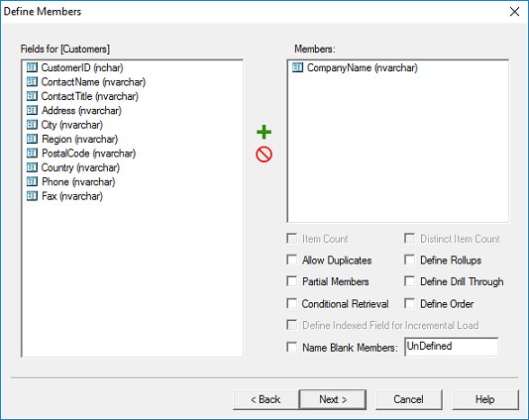Click the icon beside Country (nvarchar)
This screenshot has height=420, width=529.
coord(32,167)
